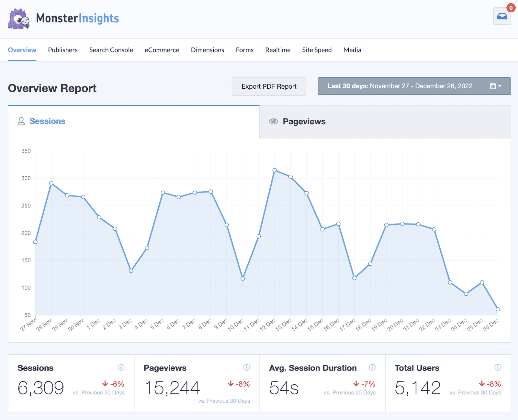The width and height of the screenshot is (518, 420).
Task: Click the Avg. Session Duration info icon
Action: pos(372,368)
